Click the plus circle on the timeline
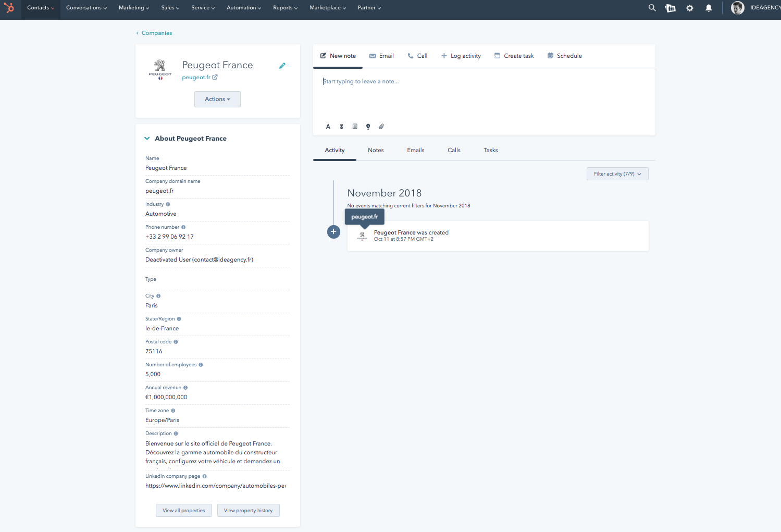The width and height of the screenshot is (781, 532). (333, 232)
